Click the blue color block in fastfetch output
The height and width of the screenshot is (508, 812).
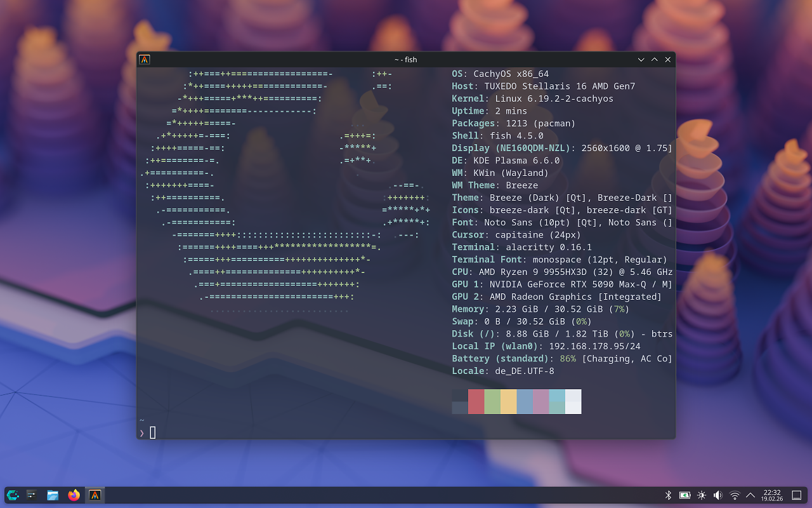(x=525, y=402)
